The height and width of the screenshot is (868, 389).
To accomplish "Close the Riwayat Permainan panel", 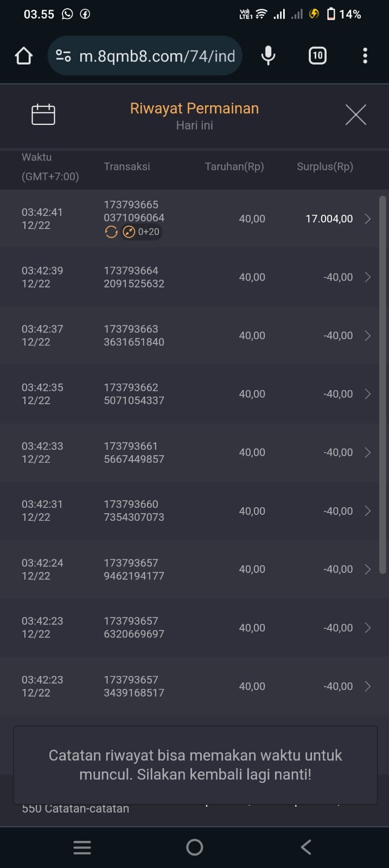I will click(355, 114).
